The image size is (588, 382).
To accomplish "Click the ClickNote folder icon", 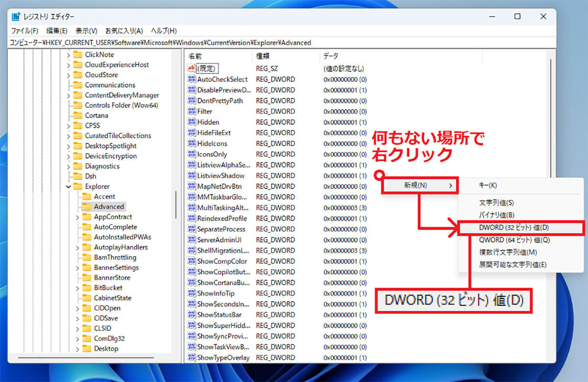I will coord(77,55).
